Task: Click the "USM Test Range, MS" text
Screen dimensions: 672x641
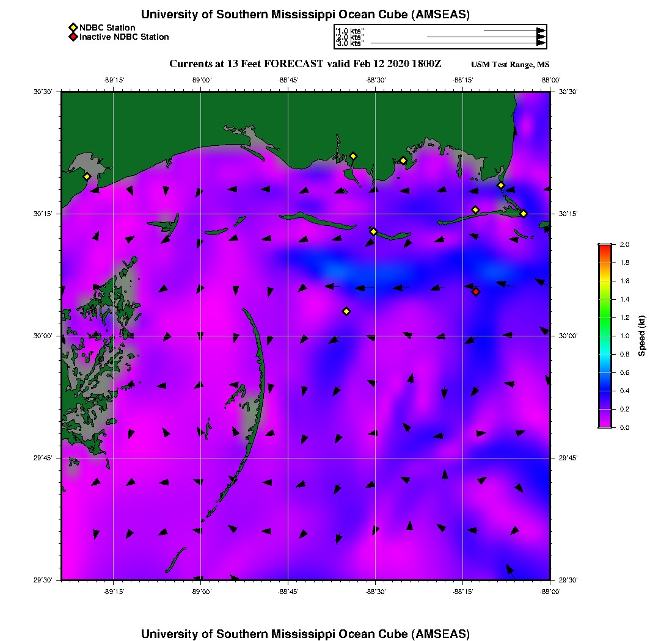Action: coord(510,65)
